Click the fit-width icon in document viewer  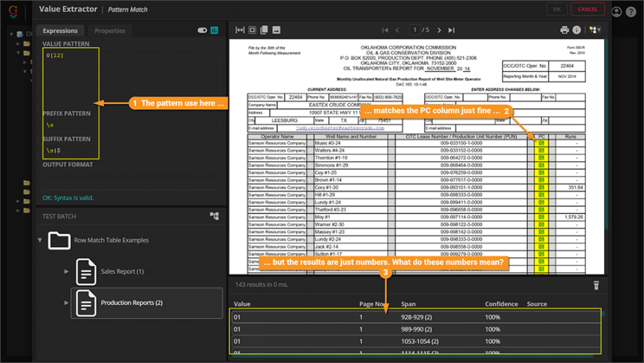click(240, 30)
